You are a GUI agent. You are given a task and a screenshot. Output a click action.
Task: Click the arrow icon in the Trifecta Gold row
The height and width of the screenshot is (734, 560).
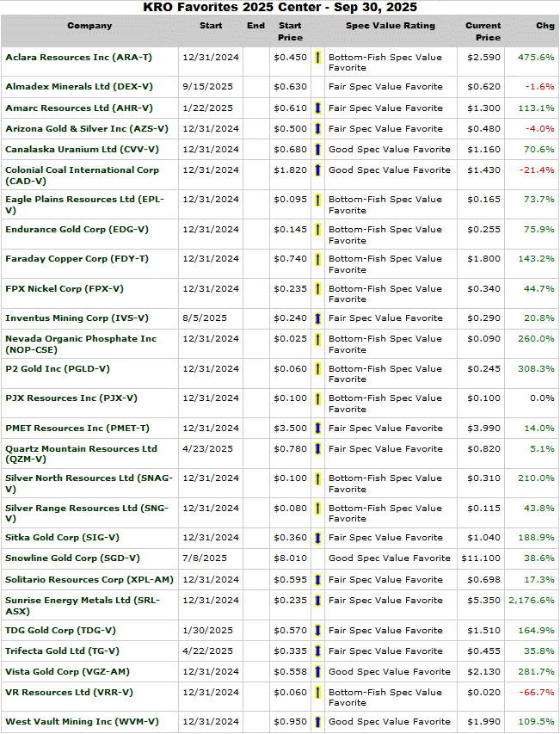pos(317,651)
